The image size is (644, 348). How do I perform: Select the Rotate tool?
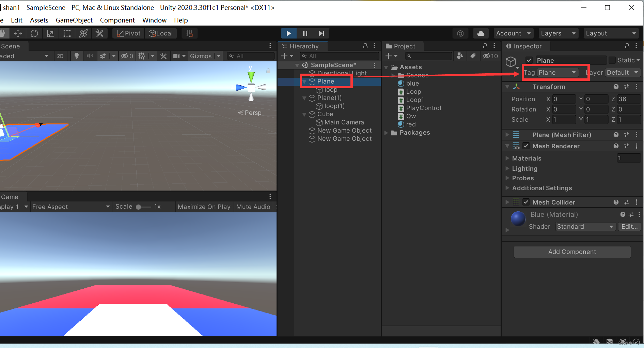point(34,33)
